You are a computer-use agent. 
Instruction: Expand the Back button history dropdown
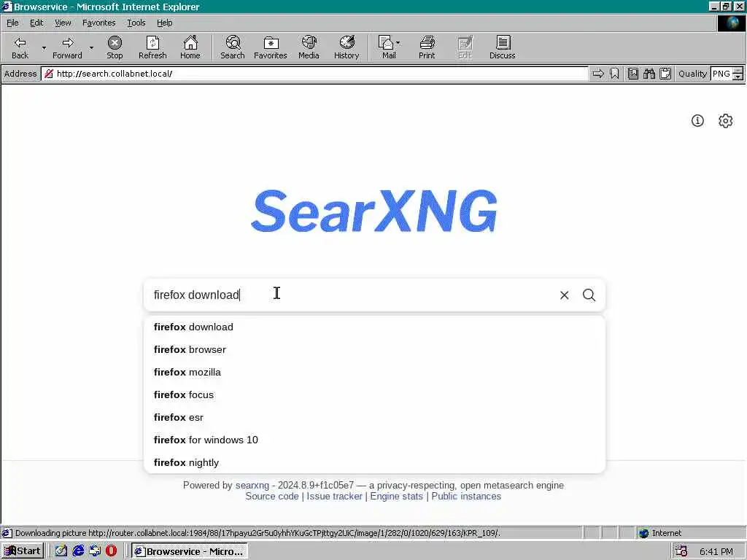tap(44, 47)
